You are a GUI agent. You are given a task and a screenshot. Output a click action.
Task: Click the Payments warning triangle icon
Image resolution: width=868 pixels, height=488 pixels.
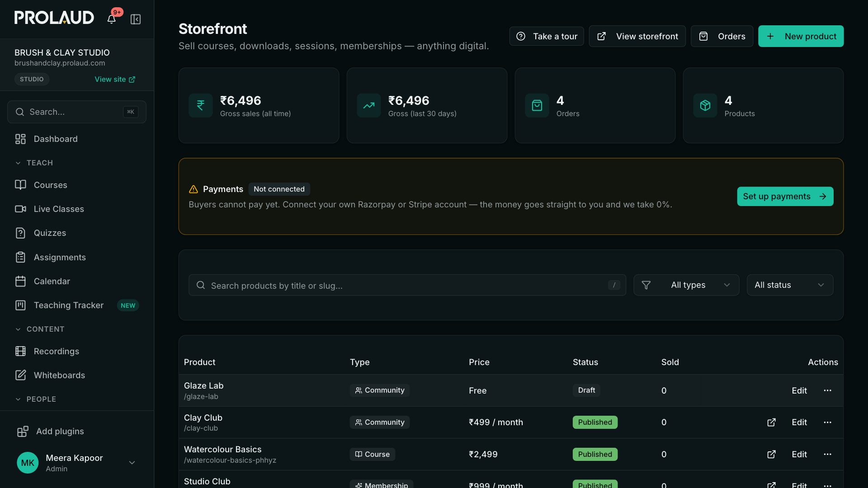pos(193,189)
